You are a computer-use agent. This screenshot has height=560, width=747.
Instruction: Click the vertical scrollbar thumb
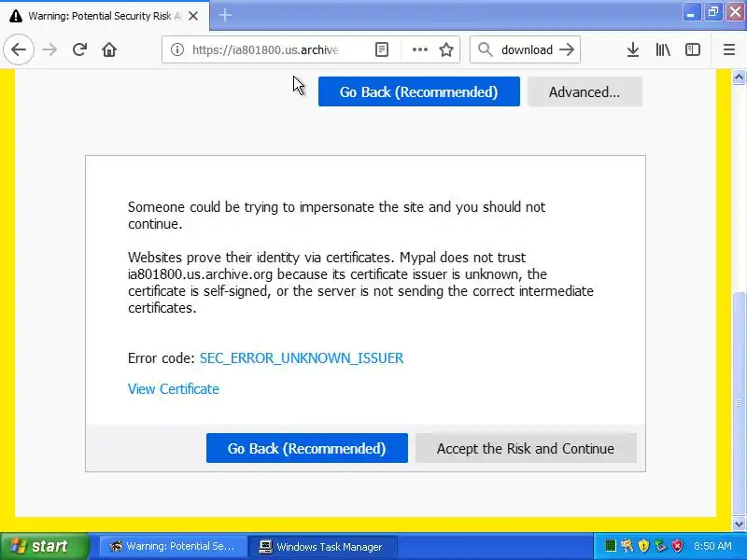pos(739,404)
